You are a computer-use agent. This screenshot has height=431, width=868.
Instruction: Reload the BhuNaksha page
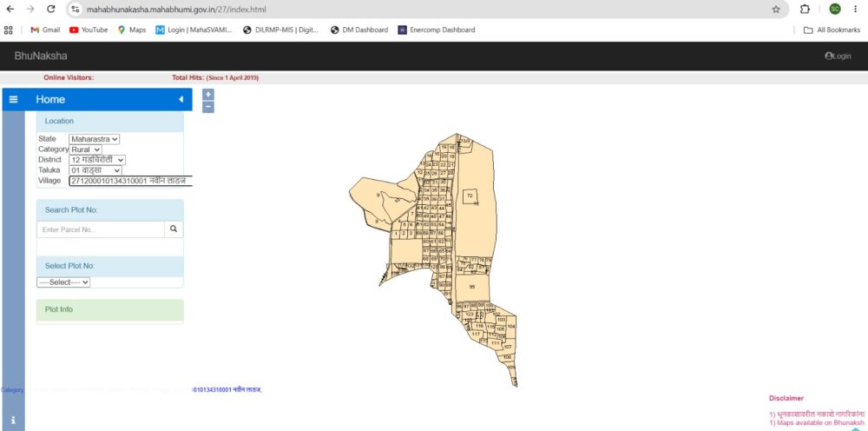click(51, 10)
